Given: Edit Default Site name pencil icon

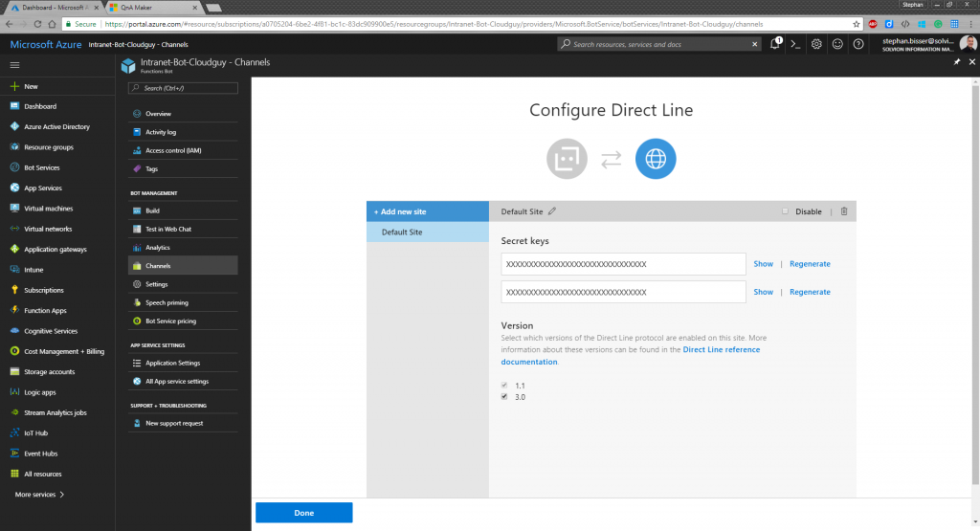Looking at the screenshot, I should pyautogui.click(x=552, y=211).
